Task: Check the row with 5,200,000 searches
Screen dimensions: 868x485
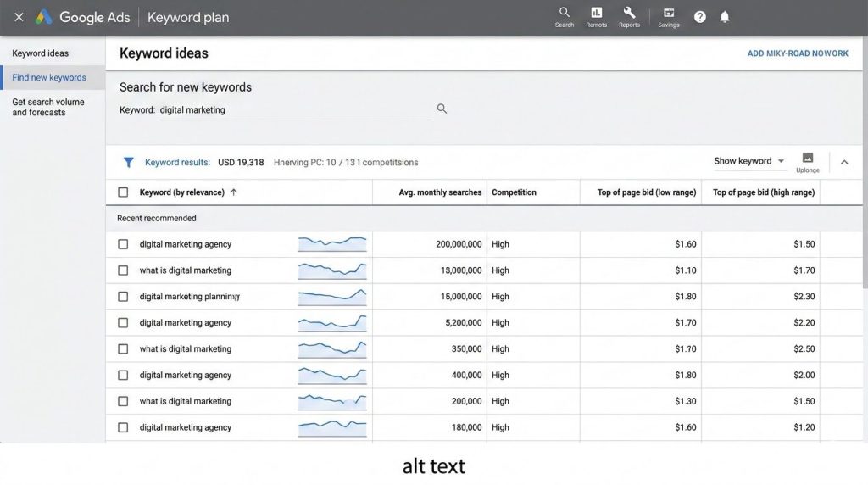Action: [x=123, y=323]
